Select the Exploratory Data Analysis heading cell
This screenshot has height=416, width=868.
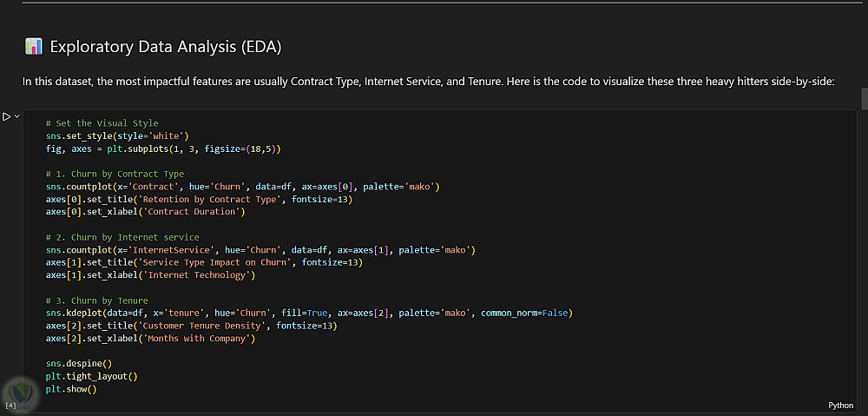166,47
